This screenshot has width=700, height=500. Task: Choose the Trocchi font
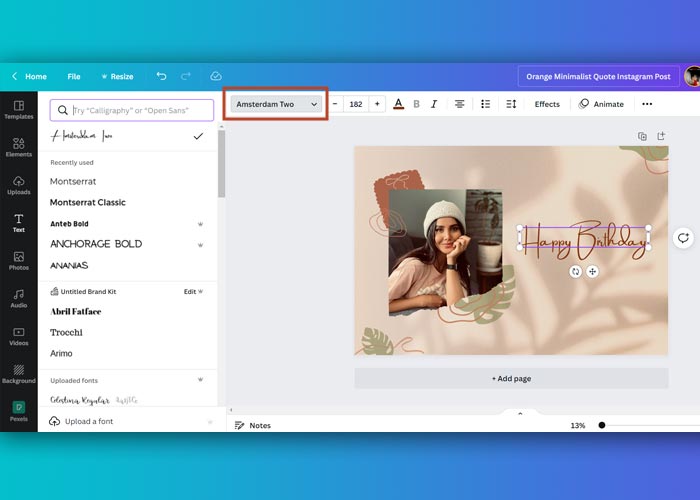67,333
